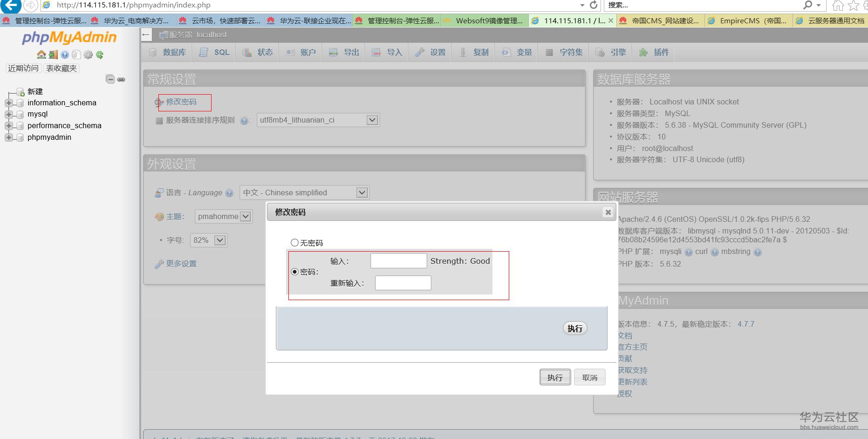Select the 密码 radio option

tap(294, 272)
